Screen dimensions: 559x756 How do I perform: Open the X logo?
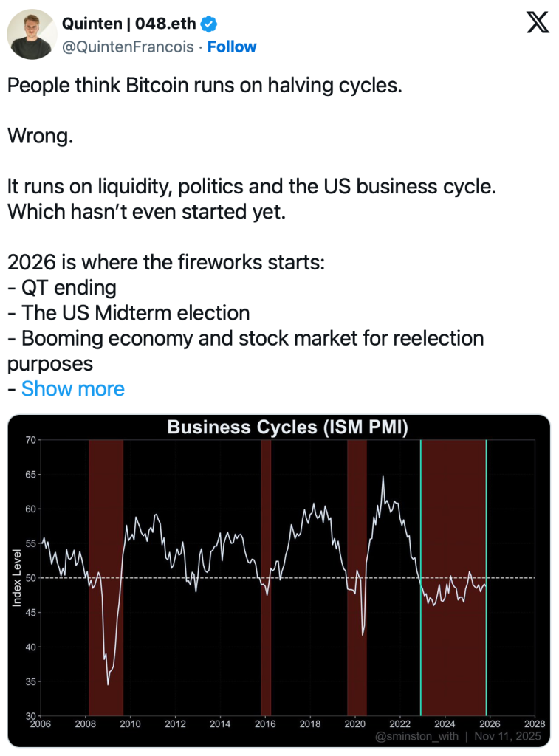click(538, 24)
